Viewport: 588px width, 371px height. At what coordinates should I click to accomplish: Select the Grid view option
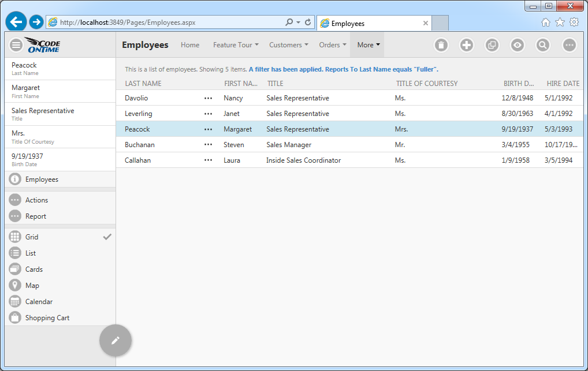click(60, 237)
